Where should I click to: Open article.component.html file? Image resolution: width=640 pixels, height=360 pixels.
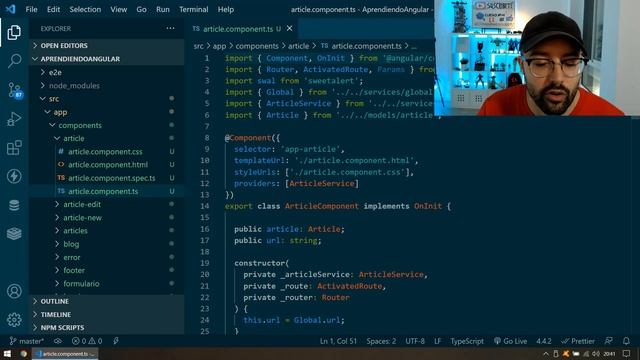(107, 164)
